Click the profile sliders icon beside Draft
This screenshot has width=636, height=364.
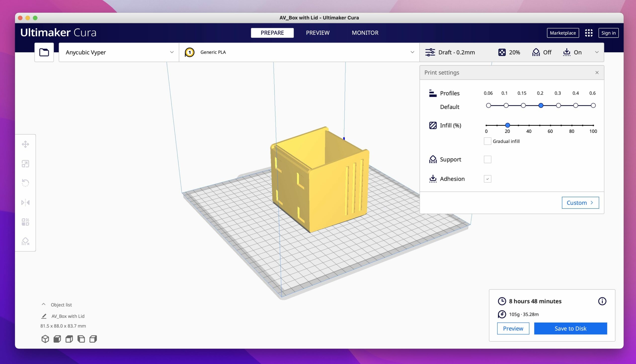430,52
